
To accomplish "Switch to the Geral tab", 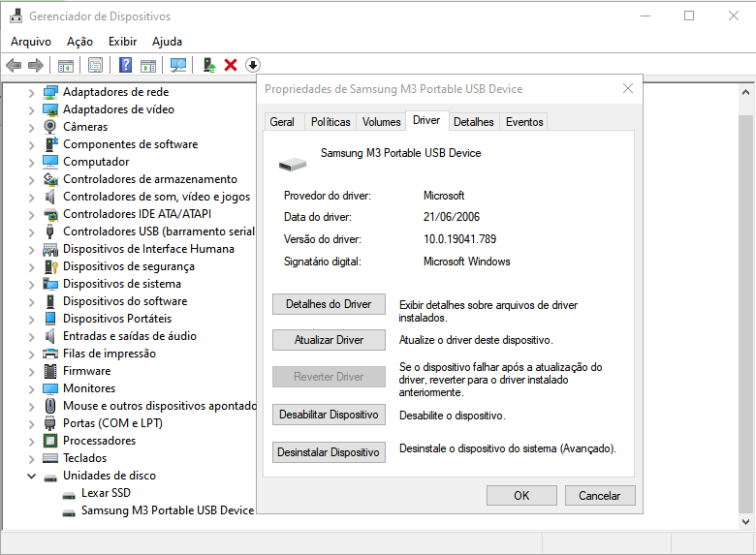I will coord(282,122).
